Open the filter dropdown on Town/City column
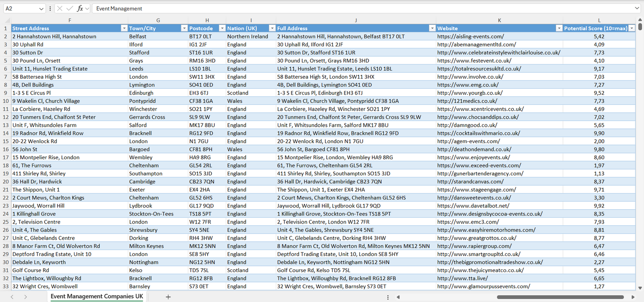The width and height of the screenshot is (644, 302). [184, 28]
